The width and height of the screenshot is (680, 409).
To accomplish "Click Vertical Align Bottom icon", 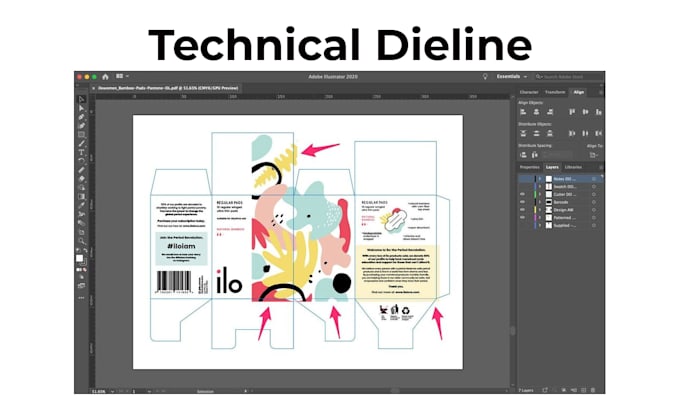I will (598, 112).
